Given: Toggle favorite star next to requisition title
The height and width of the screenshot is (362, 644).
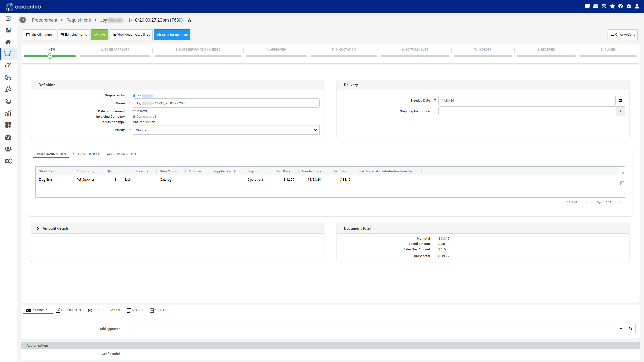Looking at the screenshot, I should (190, 21).
